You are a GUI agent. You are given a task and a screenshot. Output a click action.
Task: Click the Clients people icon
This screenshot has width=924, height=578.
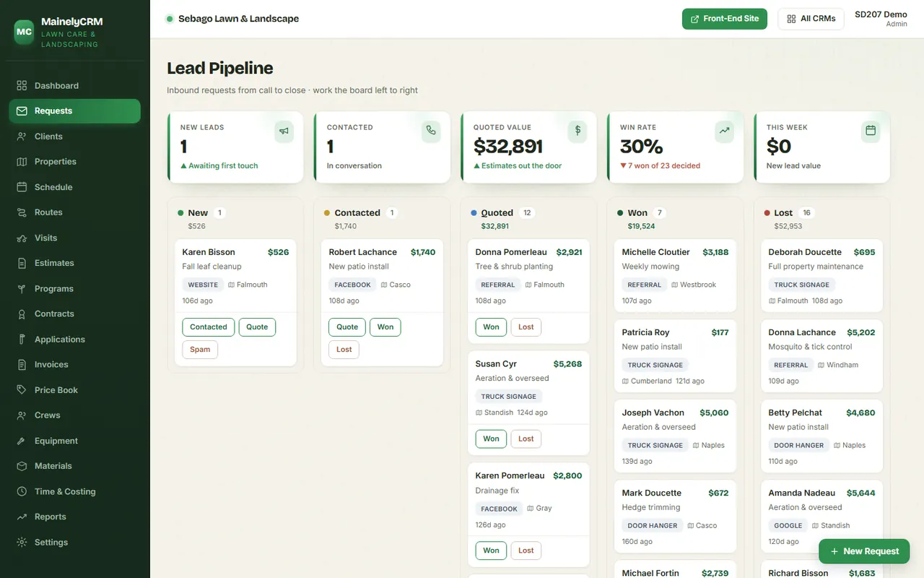pos(22,137)
